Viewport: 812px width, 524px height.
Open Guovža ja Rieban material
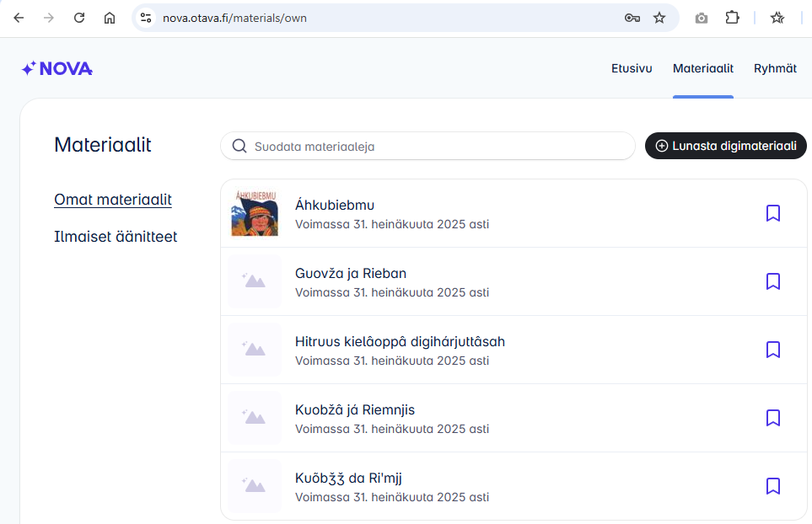(x=351, y=273)
